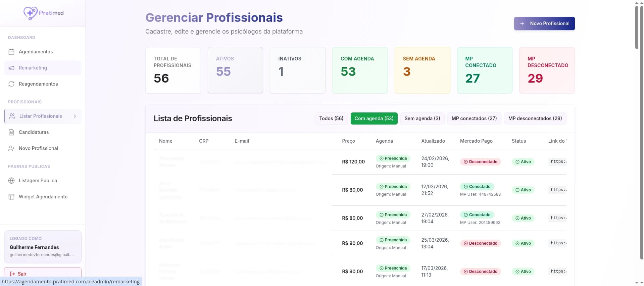Click the Listagem Pública globe icon
The width and height of the screenshot is (644, 286).
(x=11, y=181)
